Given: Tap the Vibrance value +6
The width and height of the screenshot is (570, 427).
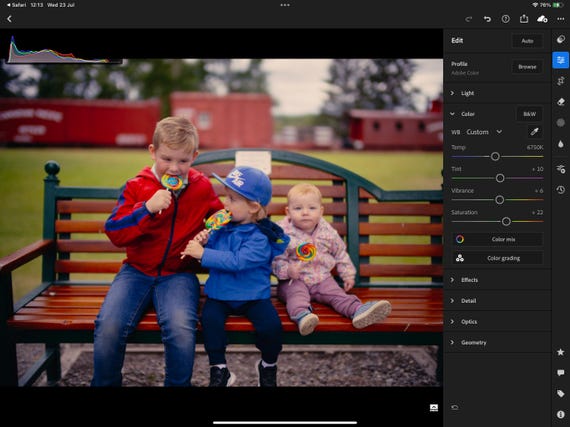Looking at the screenshot, I should click(x=539, y=191).
